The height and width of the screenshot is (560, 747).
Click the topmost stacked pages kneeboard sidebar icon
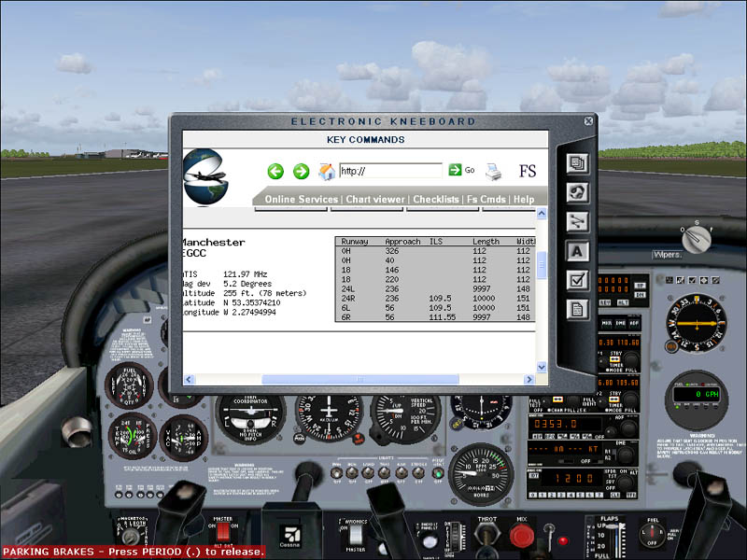point(577,163)
